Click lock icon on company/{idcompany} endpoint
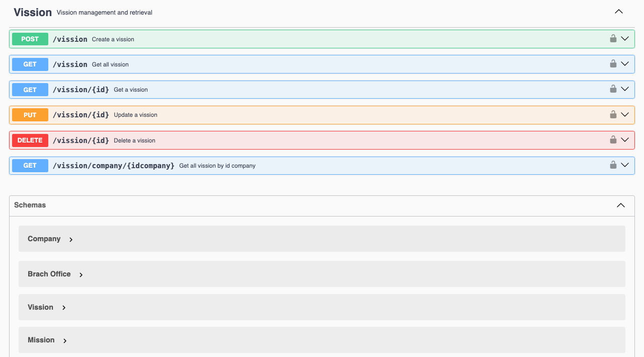This screenshot has width=644, height=357. pyautogui.click(x=613, y=165)
